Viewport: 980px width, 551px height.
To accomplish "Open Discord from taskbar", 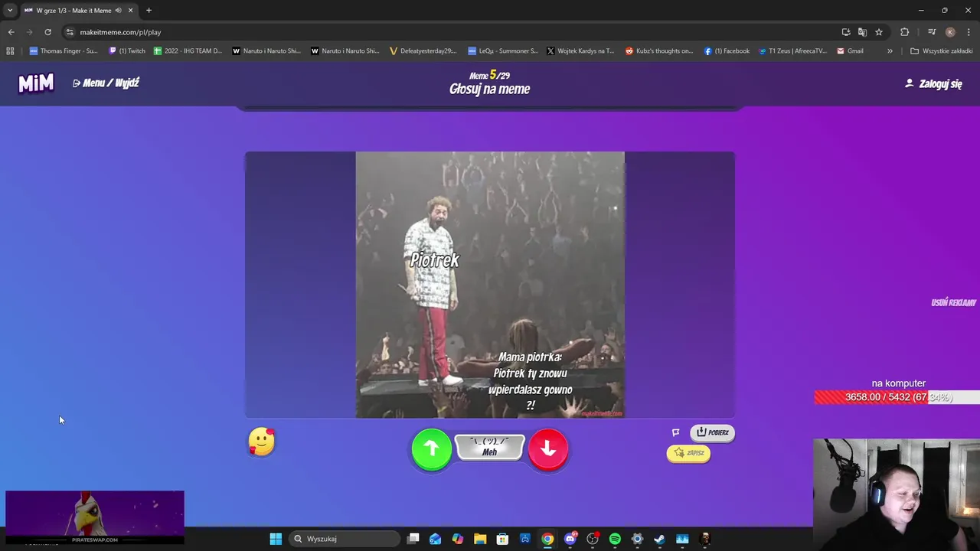I will pyautogui.click(x=570, y=539).
